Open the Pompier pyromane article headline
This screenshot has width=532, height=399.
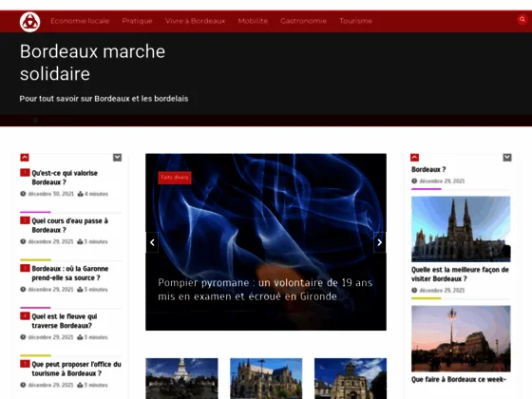pyautogui.click(x=265, y=290)
